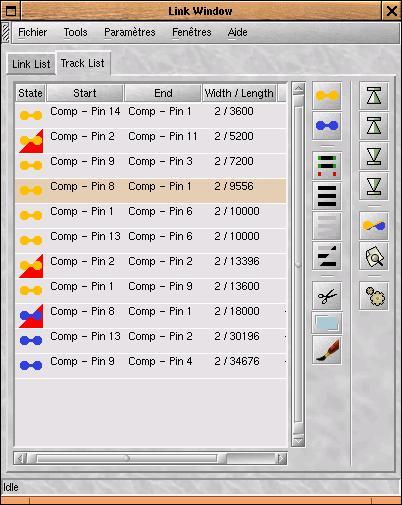Click the green and black striped lines icon
The height and width of the screenshot is (505, 402).
point(327,166)
